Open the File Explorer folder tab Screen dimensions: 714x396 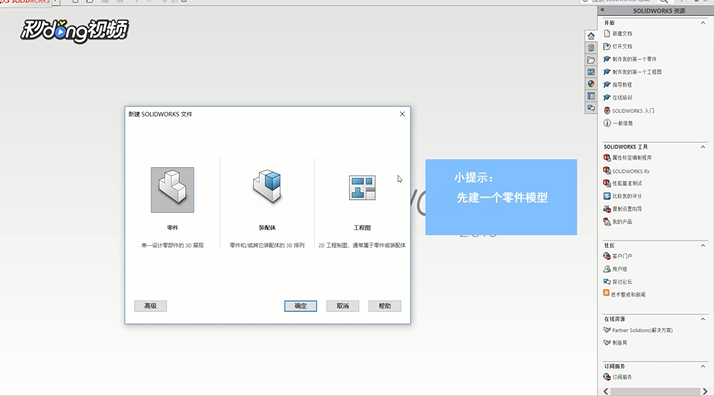point(591,60)
